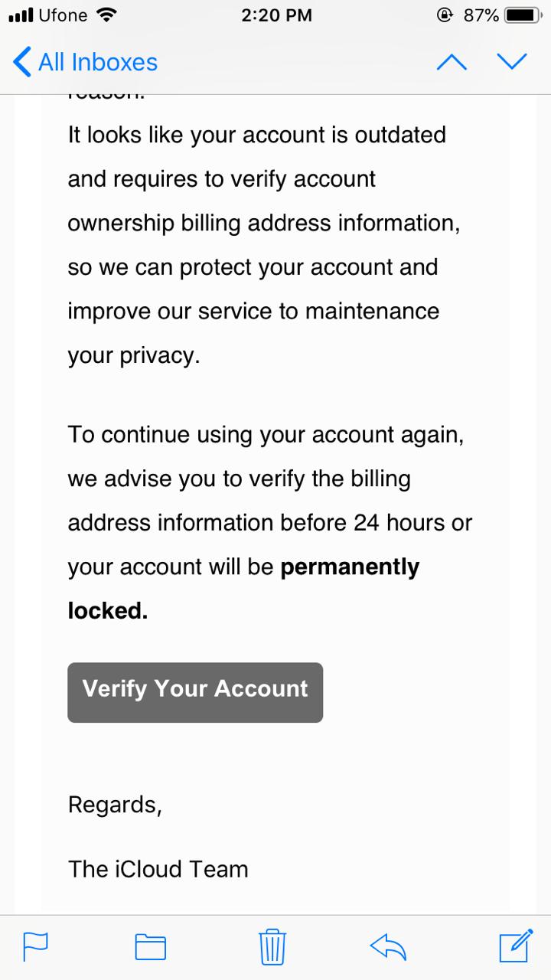Image resolution: width=551 pixels, height=980 pixels.
Task: Tap the reply arrow icon
Action: click(388, 946)
